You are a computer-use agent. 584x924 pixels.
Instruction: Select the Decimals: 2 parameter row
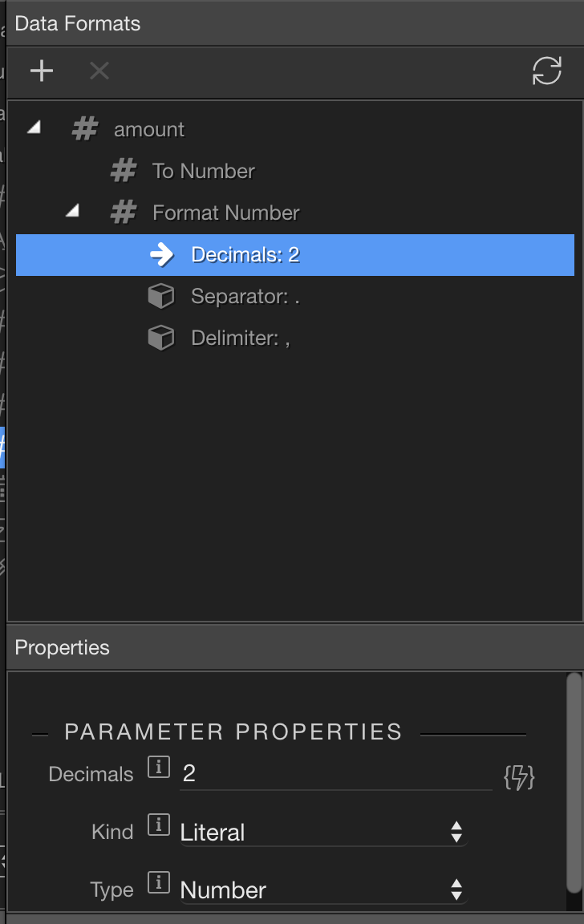coord(294,255)
